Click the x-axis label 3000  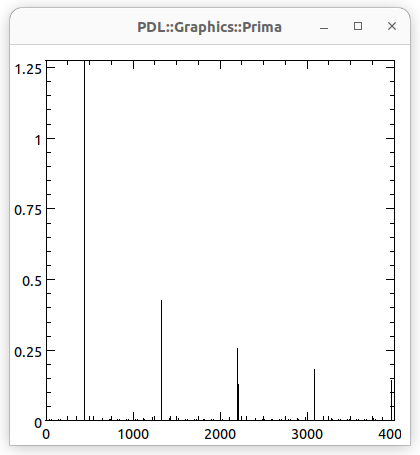click(307, 434)
